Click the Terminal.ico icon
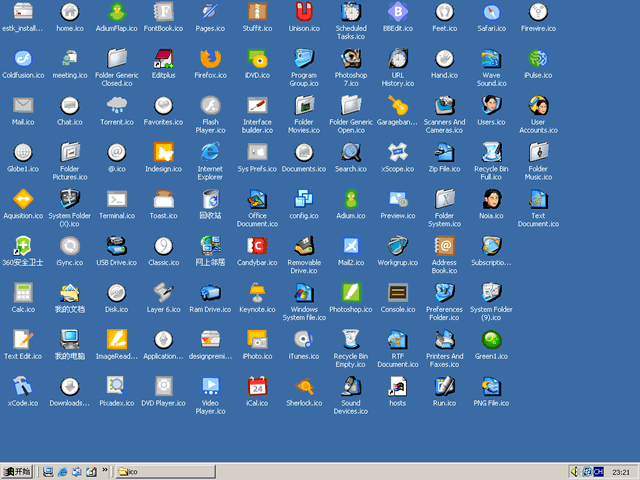This screenshot has height=480, width=640. tap(117, 199)
